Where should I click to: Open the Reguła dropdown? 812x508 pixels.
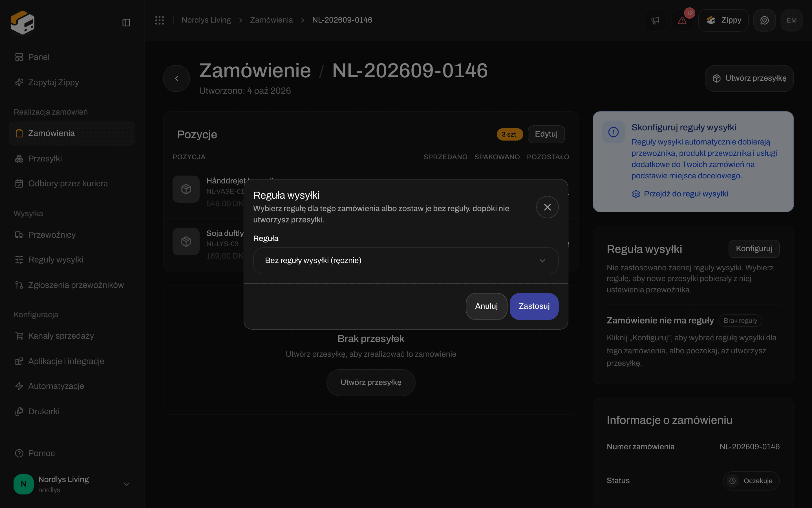(406, 260)
